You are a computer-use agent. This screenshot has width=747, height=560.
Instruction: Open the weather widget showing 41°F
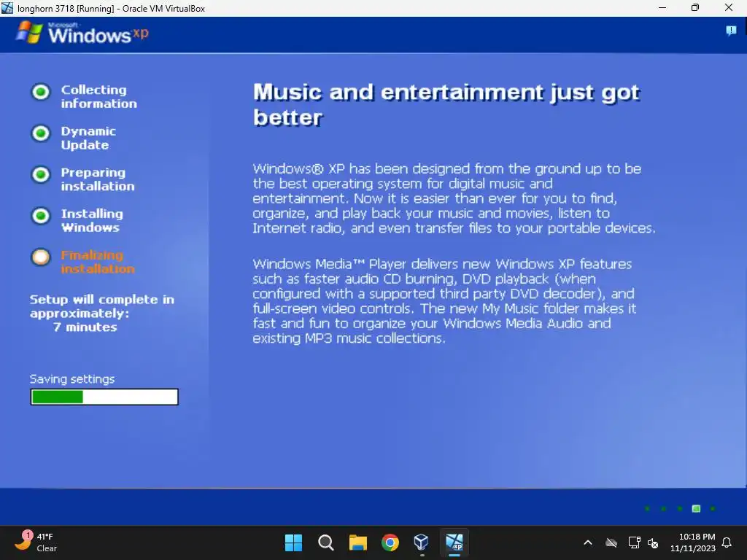[36, 542]
